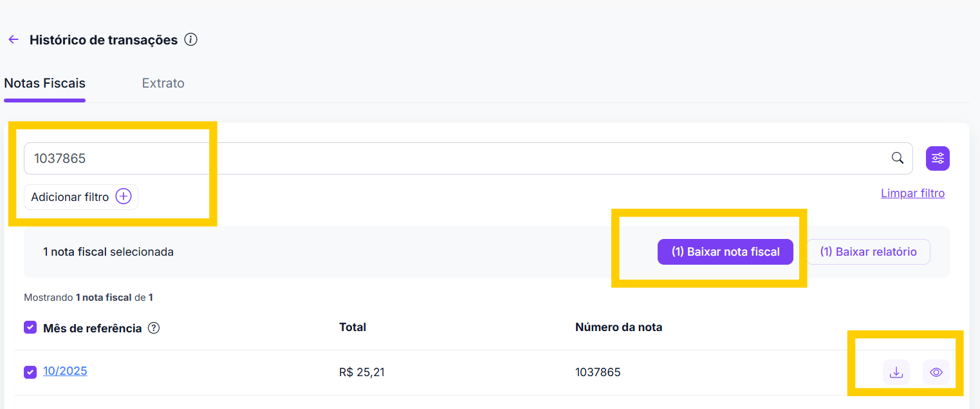
Task: View invoice 1037865 with the eye icon
Action: 936,372
